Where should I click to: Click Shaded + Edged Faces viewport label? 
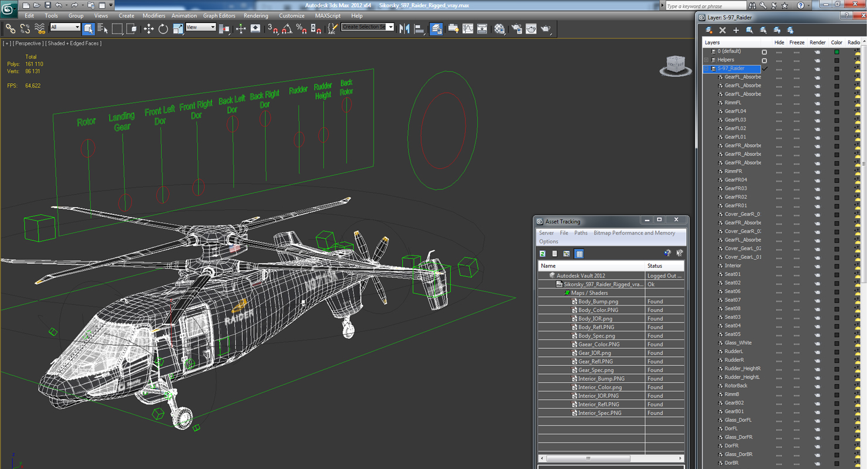click(74, 43)
